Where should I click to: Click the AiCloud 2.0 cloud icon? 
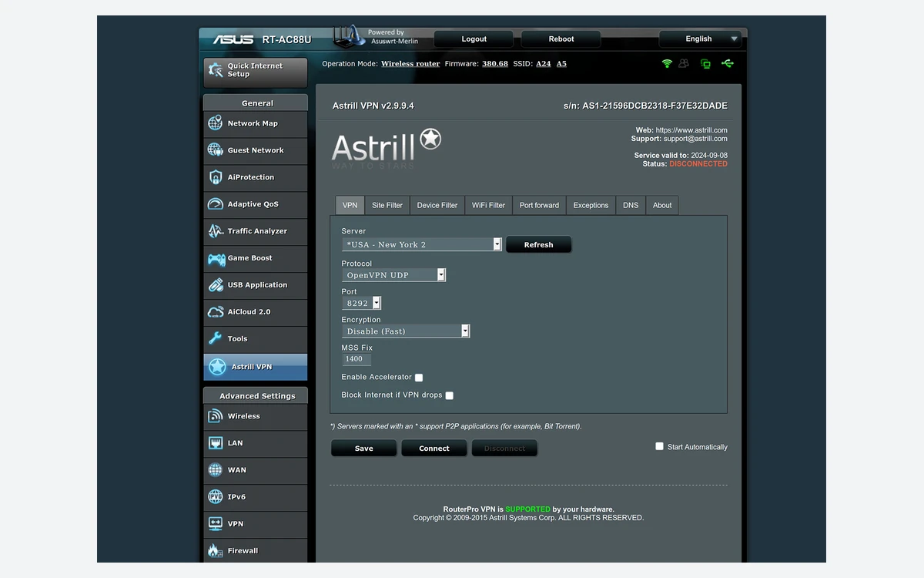point(216,312)
